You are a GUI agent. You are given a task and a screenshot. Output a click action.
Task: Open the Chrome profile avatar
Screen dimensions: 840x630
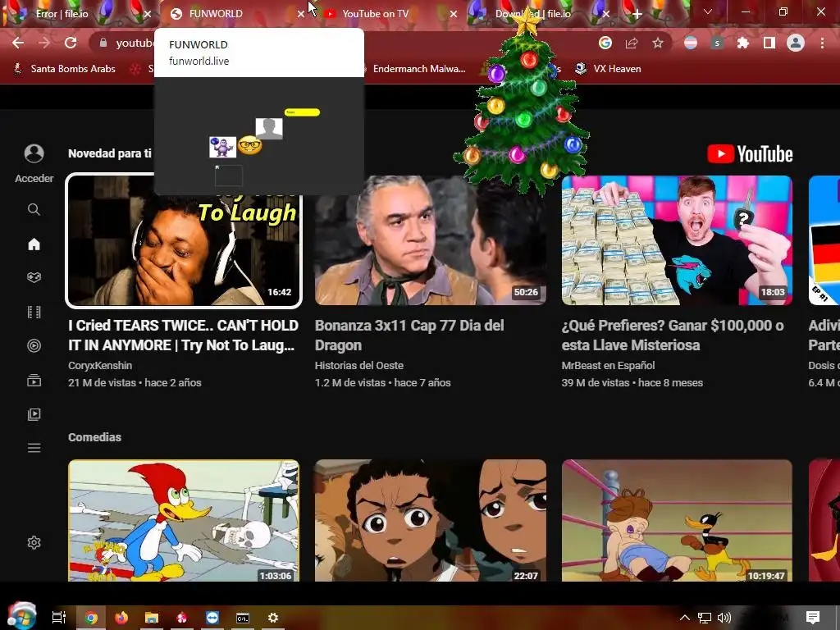[796, 43]
